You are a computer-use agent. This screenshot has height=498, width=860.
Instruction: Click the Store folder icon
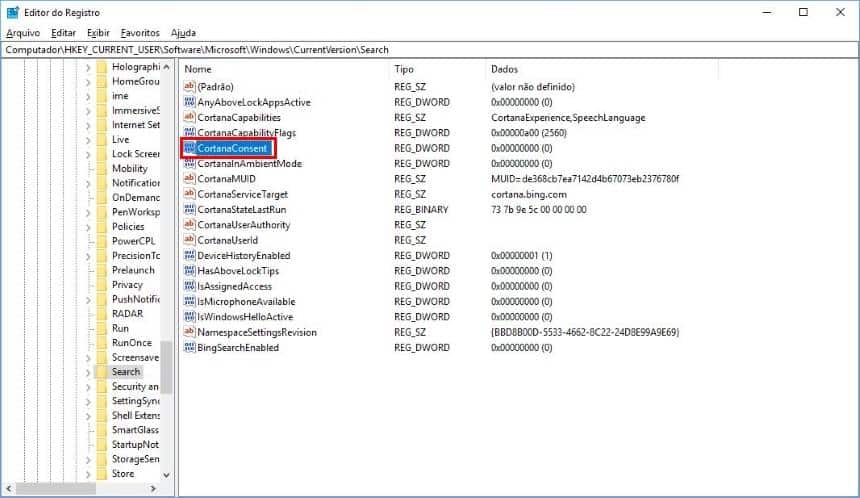101,473
